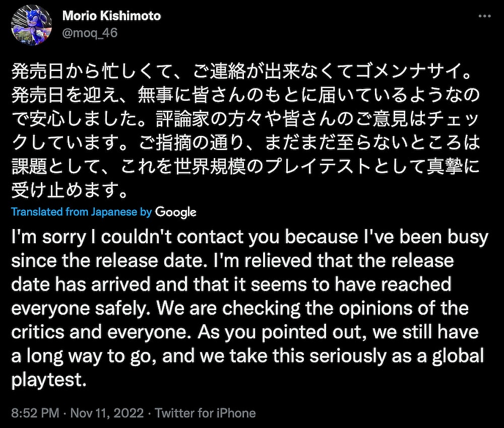
Task: Open the "Twitter for iPhone" source link
Action: tap(205, 413)
